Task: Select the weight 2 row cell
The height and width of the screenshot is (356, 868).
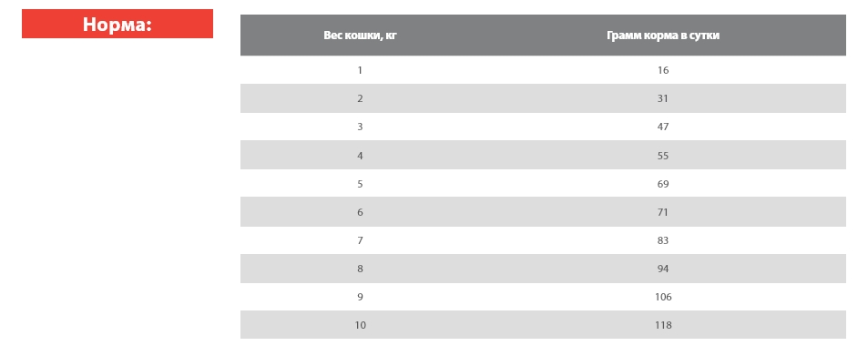Action: click(x=360, y=98)
